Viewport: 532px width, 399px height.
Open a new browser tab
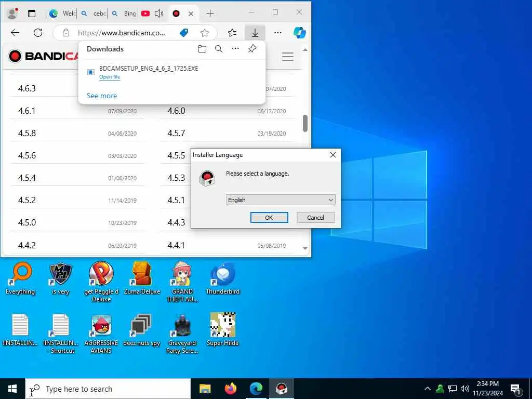pyautogui.click(x=210, y=14)
